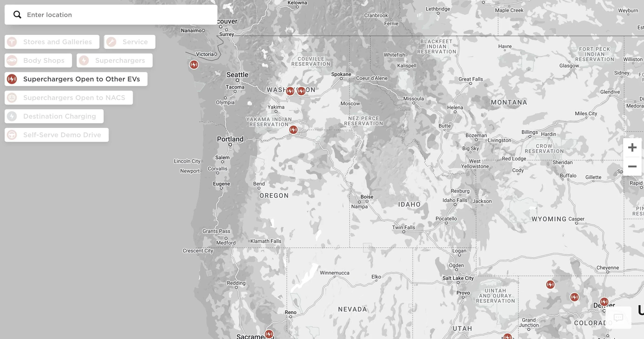This screenshot has width=644, height=339.
Task: Select the NEVADA state label
Action: [x=352, y=309]
